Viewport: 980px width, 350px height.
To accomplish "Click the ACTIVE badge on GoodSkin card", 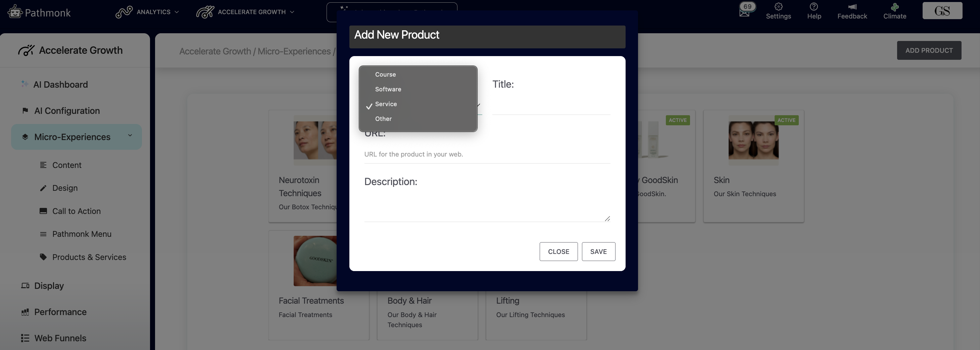I will pos(678,120).
